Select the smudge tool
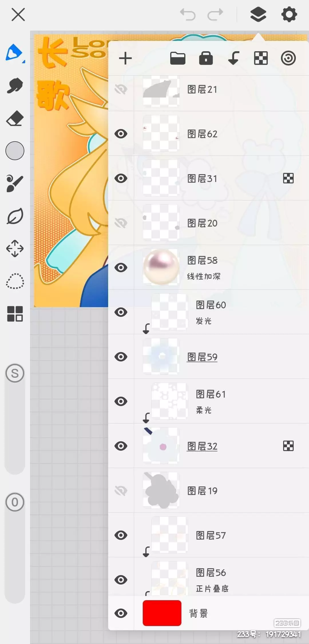 pyautogui.click(x=15, y=86)
